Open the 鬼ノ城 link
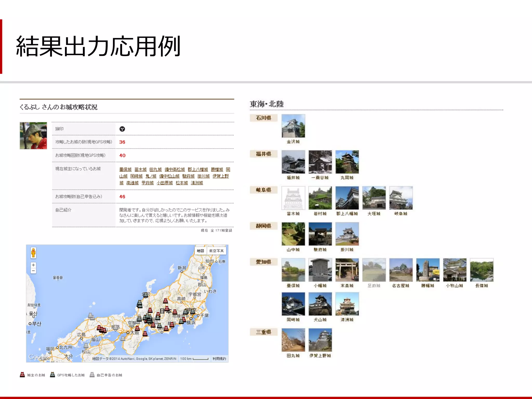 click(151, 176)
